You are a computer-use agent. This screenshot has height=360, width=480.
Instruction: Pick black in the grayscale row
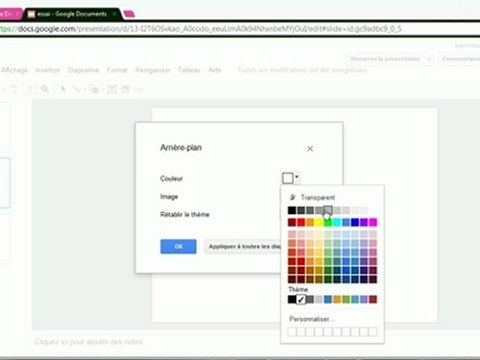tap(292, 210)
